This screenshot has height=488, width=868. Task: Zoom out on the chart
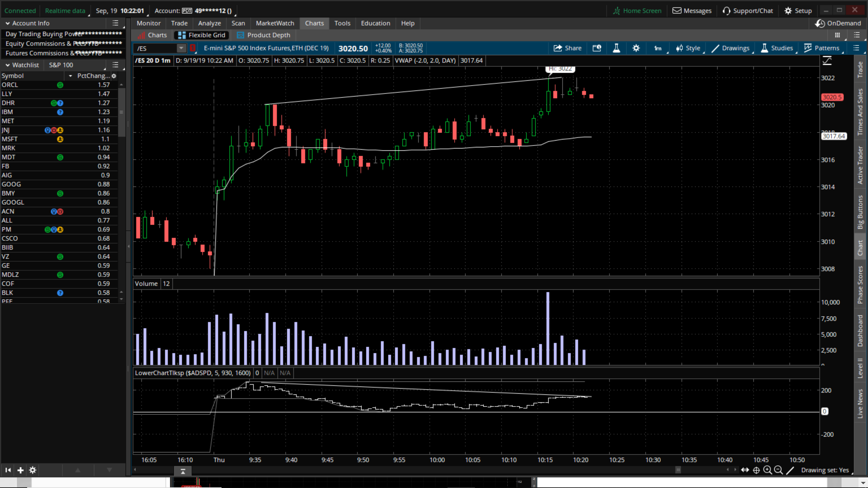click(x=778, y=470)
